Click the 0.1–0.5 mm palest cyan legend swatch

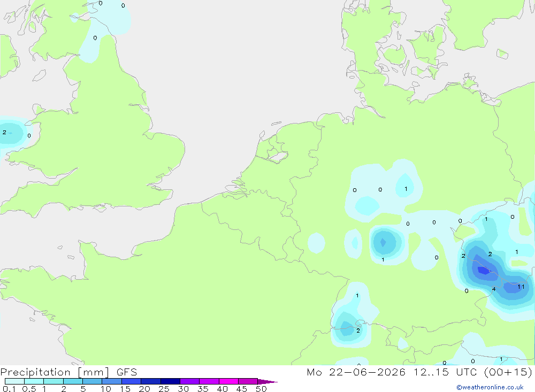pos(14,381)
